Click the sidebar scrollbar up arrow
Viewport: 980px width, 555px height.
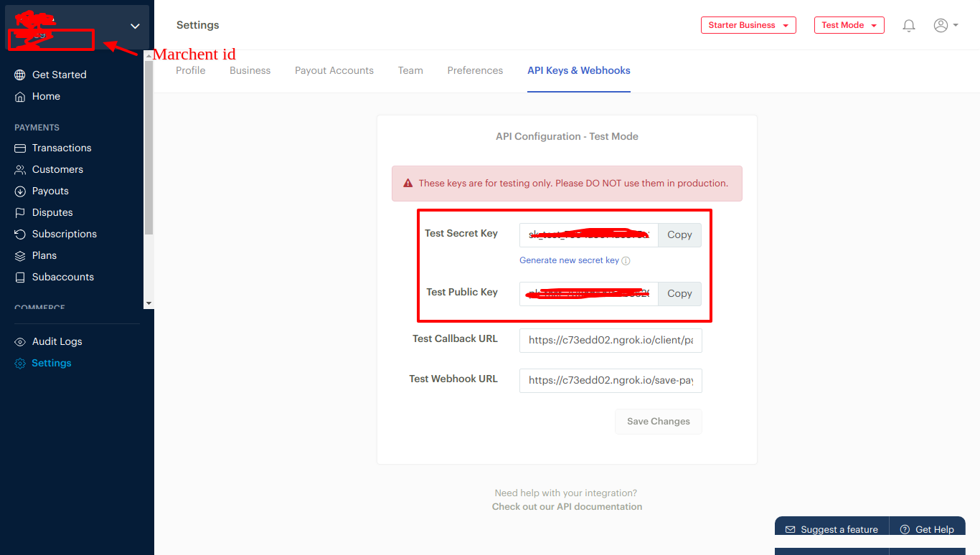(x=149, y=55)
